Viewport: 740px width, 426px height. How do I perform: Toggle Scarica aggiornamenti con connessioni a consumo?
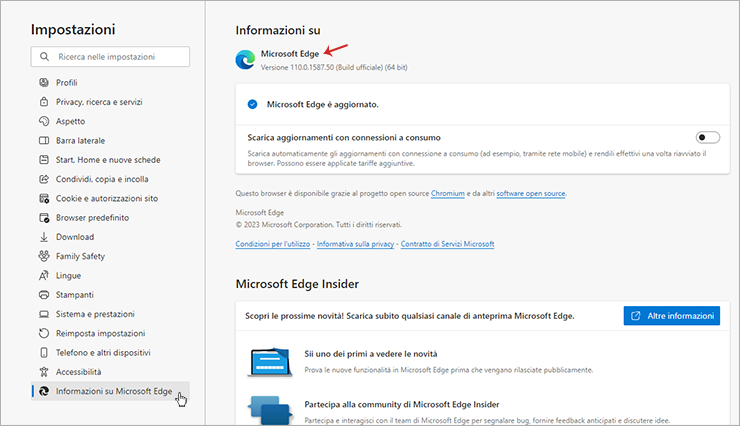point(707,137)
